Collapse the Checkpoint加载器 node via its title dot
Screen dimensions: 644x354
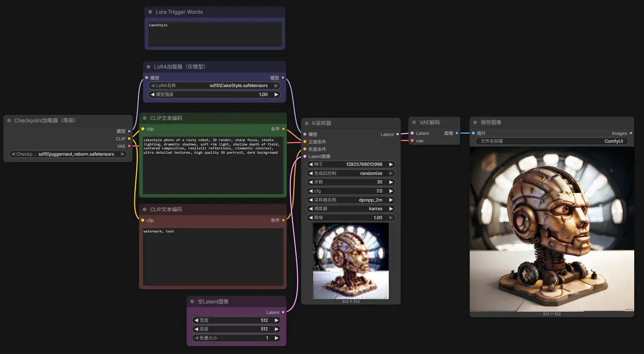[9, 120]
